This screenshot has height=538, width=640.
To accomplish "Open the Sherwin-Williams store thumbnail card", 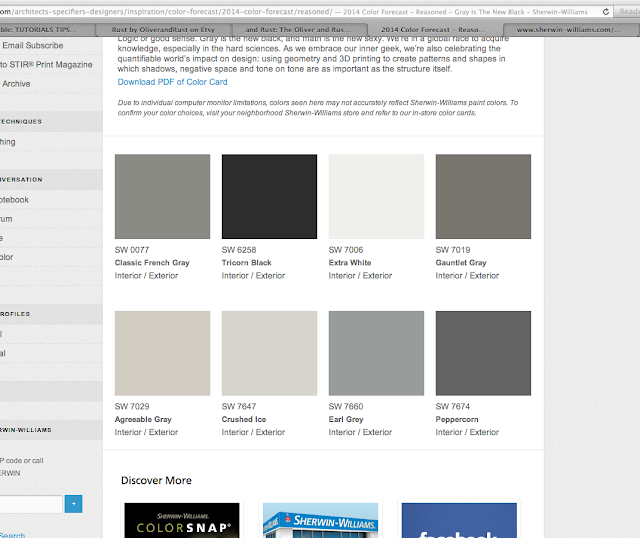I will coord(320,520).
